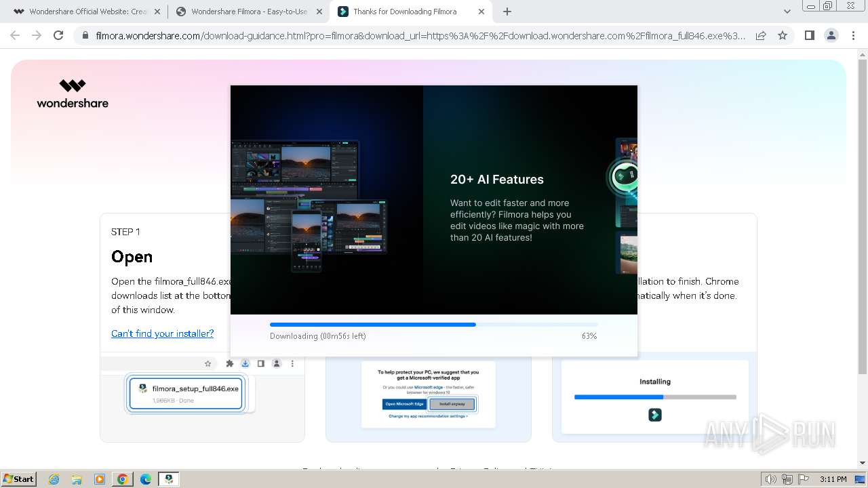Click Install anyway button in illustration
Image resolution: width=868 pixels, height=488 pixels.
coord(452,404)
